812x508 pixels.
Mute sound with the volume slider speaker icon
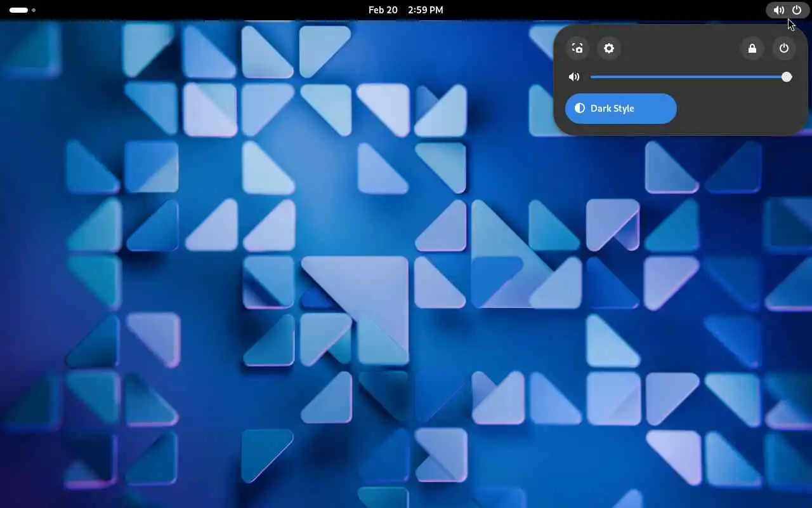pos(574,77)
